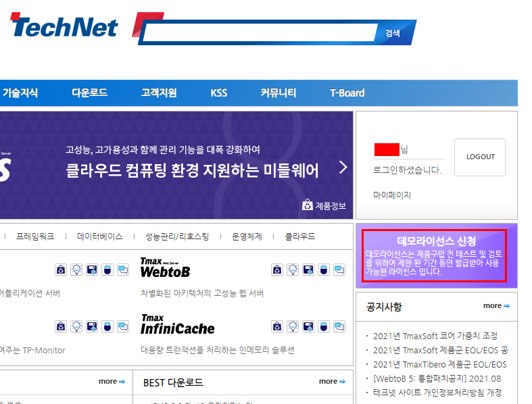The height and width of the screenshot is (404, 532).
Task: Open the lightbulb tech-knowledge icon for WebtoB
Action: [293, 270]
